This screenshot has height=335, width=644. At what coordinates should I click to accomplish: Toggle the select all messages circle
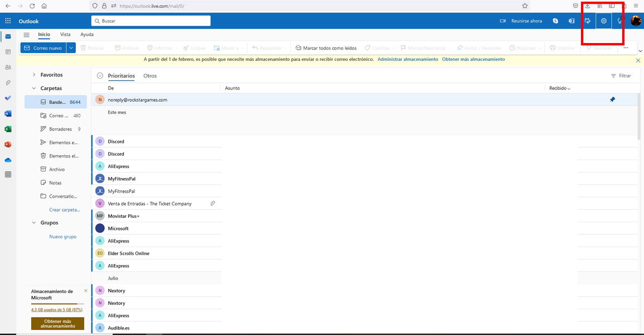pyautogui.click(x=100, y=75)
